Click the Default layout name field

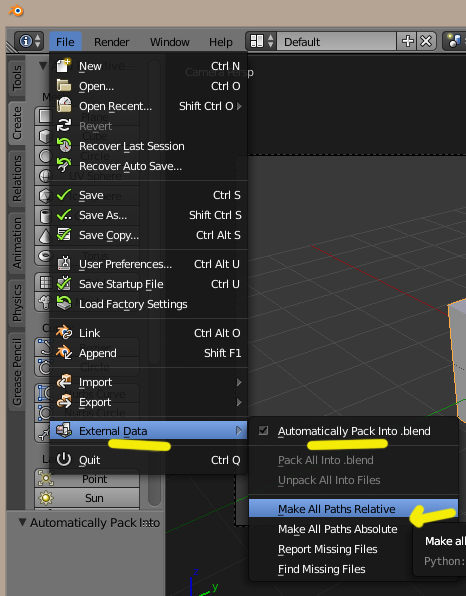coord(337,41)
